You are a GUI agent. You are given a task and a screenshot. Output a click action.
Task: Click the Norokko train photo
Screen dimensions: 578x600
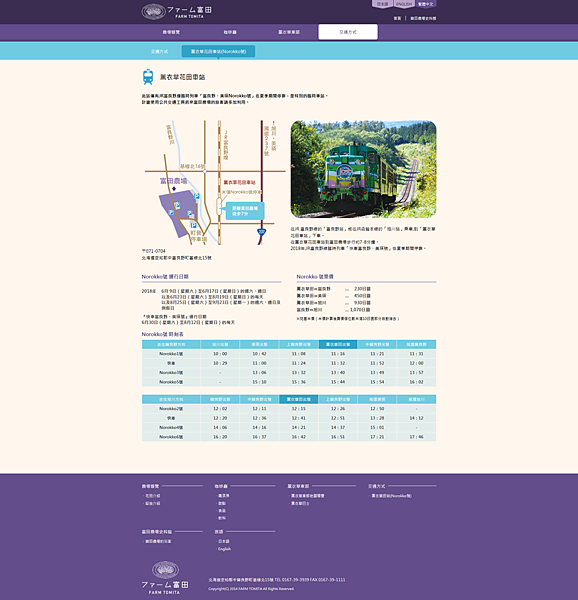(x=363, y=169)
